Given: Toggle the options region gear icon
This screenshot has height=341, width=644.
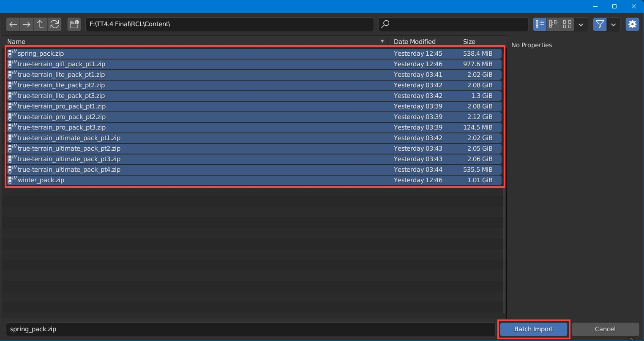Looking at the screenshot, I should tap(632, 24).
